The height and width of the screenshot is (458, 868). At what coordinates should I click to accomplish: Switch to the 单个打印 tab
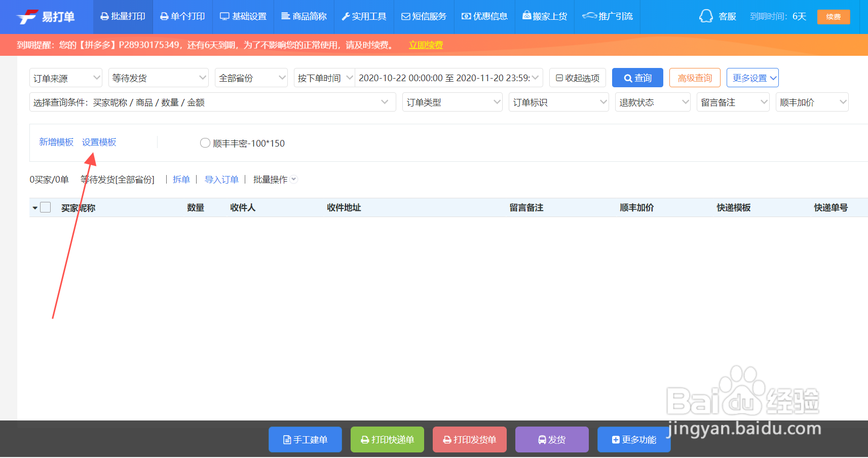pos(182,16)
